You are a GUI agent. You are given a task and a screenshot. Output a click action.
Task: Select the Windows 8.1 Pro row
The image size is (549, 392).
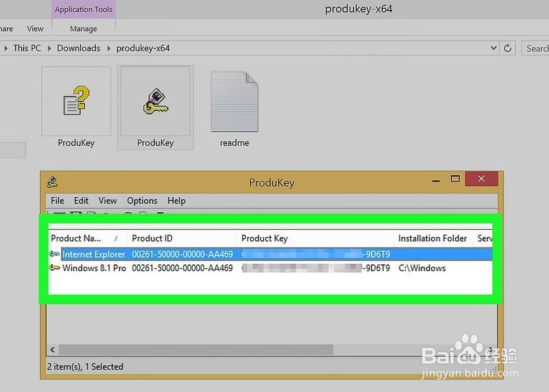(270, 268)
